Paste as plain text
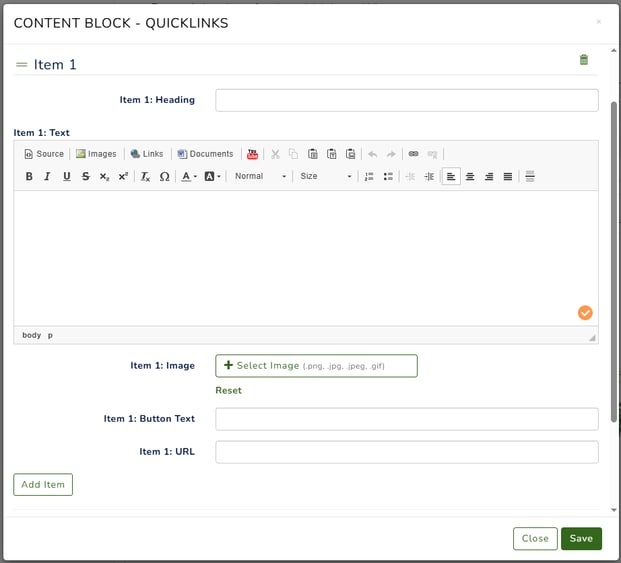The height and width of the screenshot is (563, 621). tap(331, 154)
